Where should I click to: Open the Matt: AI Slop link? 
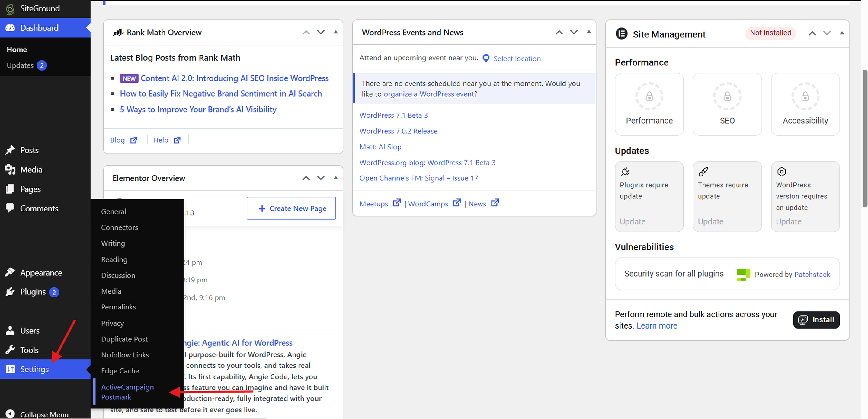380,147
